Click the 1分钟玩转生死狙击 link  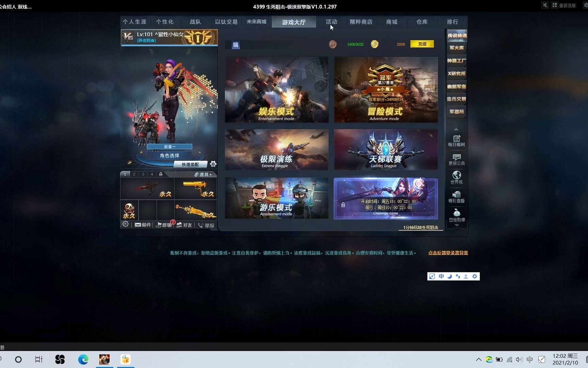tap(421, 228)
